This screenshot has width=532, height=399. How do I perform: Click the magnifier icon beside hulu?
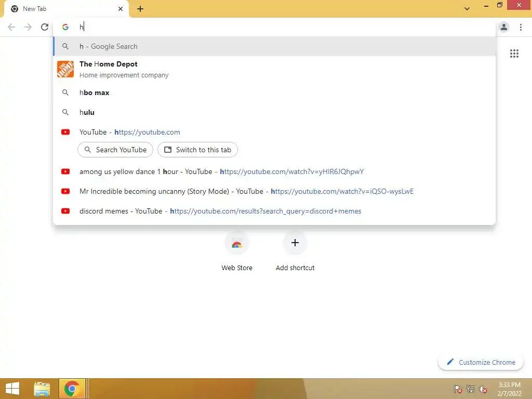tap(65, 112)
